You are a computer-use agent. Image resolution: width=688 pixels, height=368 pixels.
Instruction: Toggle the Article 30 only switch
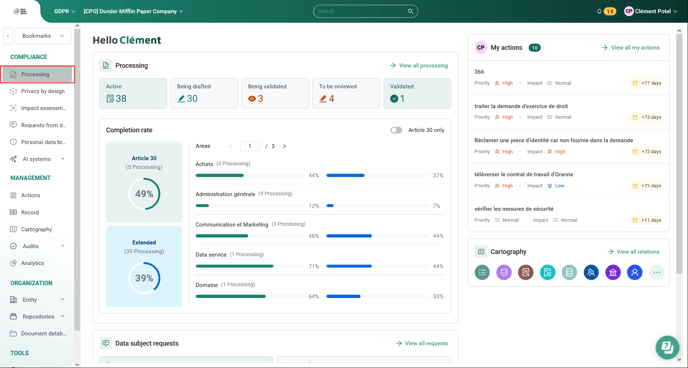396,130
